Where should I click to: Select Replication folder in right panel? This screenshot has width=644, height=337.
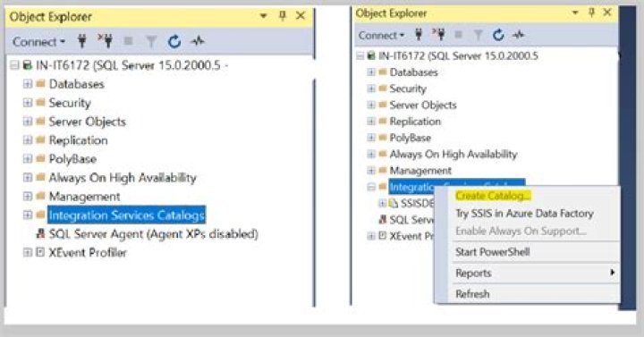[x=415, y=122]
